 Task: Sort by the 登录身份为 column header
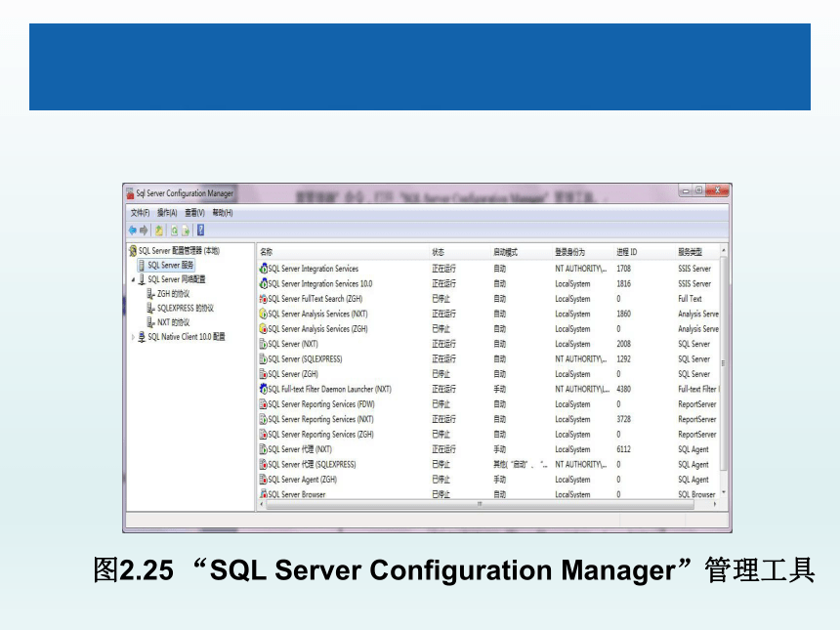point(583,252)
